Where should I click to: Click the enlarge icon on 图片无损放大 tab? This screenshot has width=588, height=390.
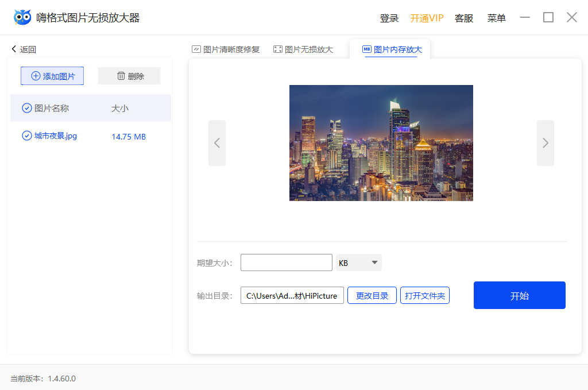click(x=277, y=49)
